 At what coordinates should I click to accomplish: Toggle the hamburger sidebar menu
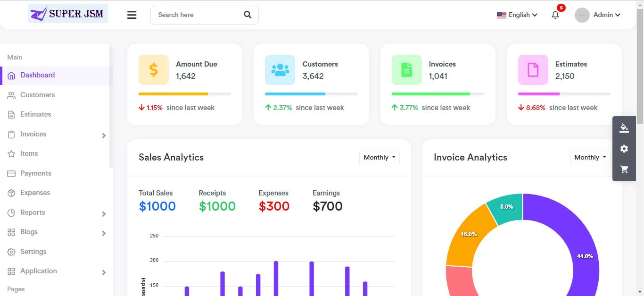point(132,15)
